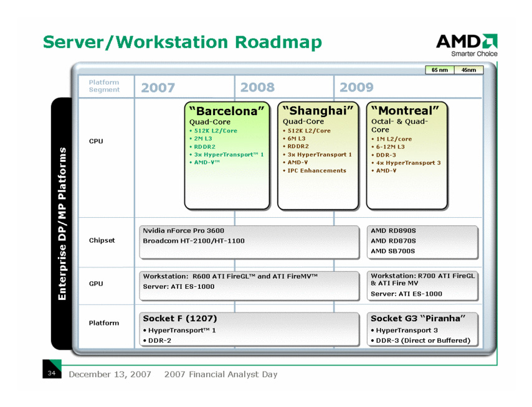Screen dimensions: 532x407
Task: Select the "Shanghai" CPU card heading
Action: 318,111
